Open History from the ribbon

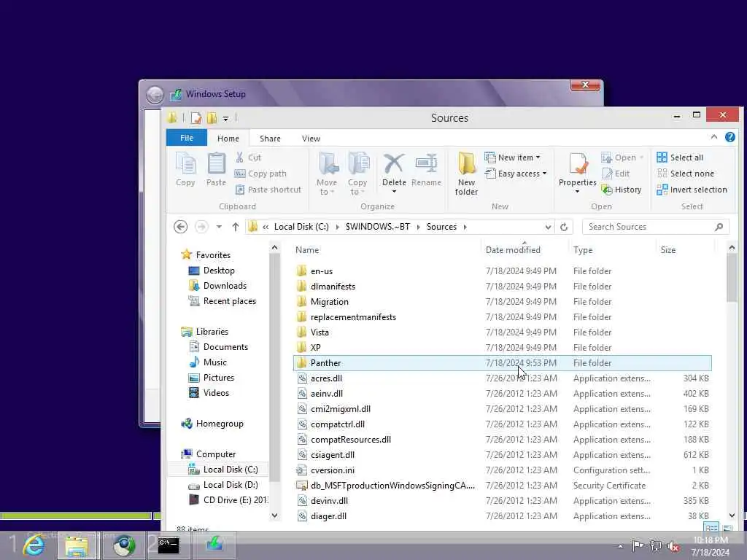(622, 190)
